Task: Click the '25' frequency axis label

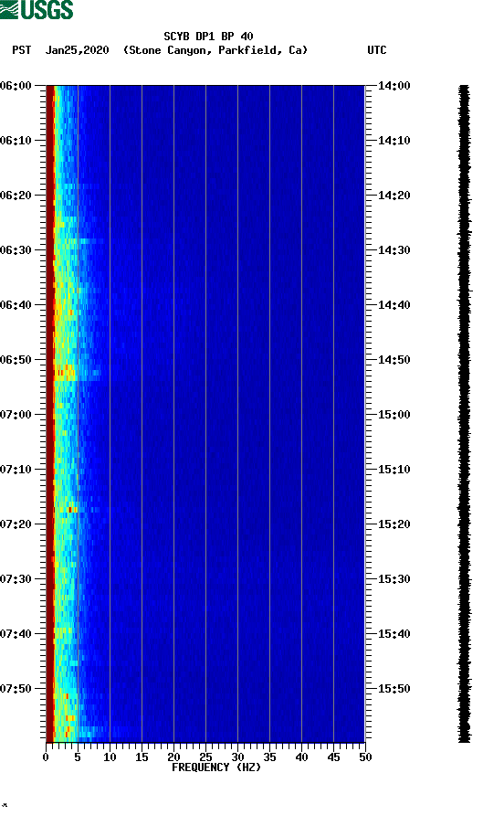Action: pyautogui.click(x=205, y=757)
